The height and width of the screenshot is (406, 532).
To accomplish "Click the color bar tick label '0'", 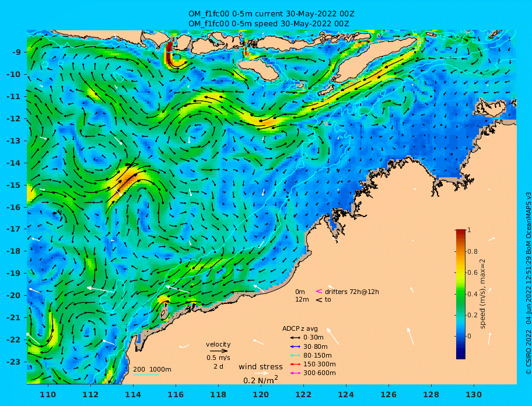I will click(x=469, y=336).
